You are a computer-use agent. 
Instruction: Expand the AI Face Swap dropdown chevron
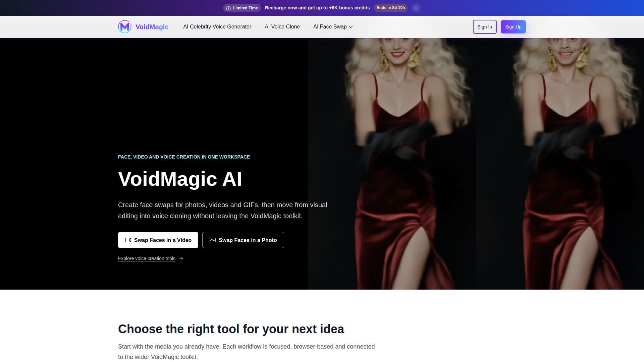pos(351,27)
